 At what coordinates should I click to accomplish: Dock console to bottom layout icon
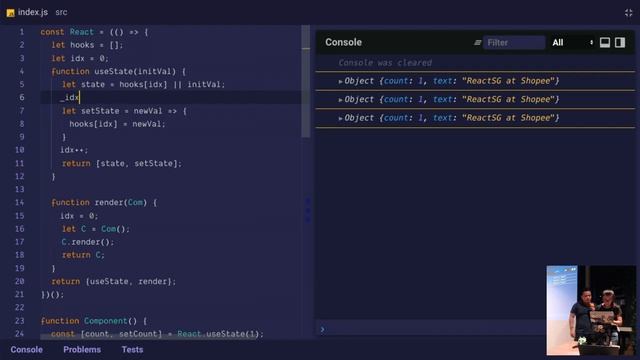[x=605, y=42]
